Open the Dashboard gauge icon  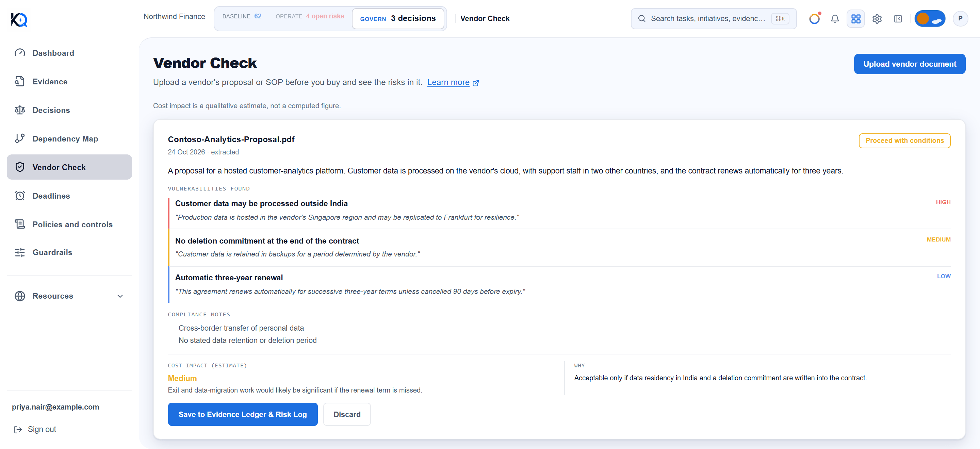pyautogui.click(x=20, y=53)
